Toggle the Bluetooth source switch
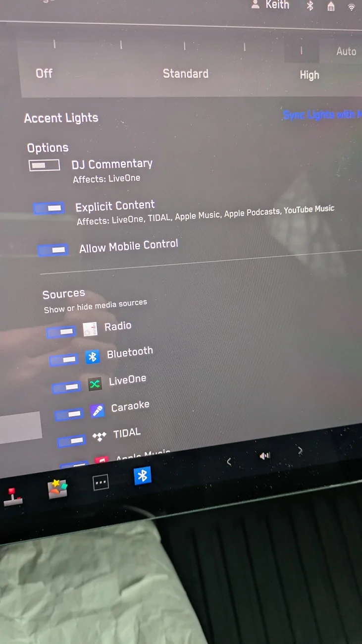Viewport: 362px width, 644px height. [64, 359]
